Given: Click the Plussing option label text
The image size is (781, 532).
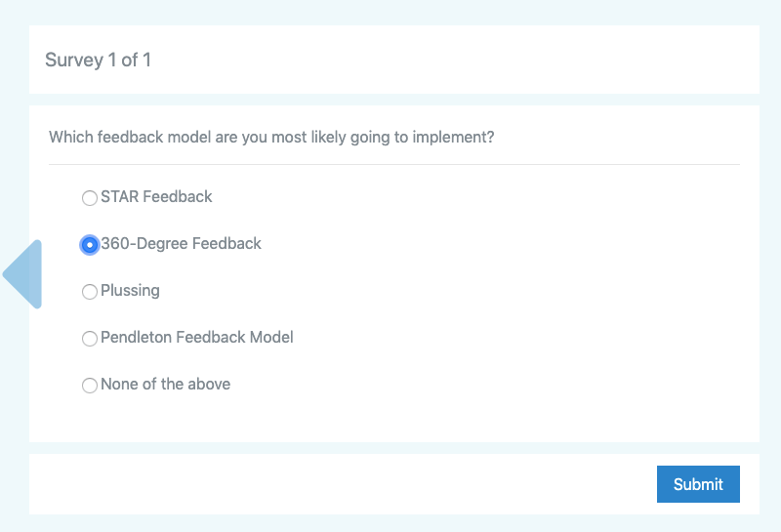Looking at the screenshot, I should [x=130, y=291].
